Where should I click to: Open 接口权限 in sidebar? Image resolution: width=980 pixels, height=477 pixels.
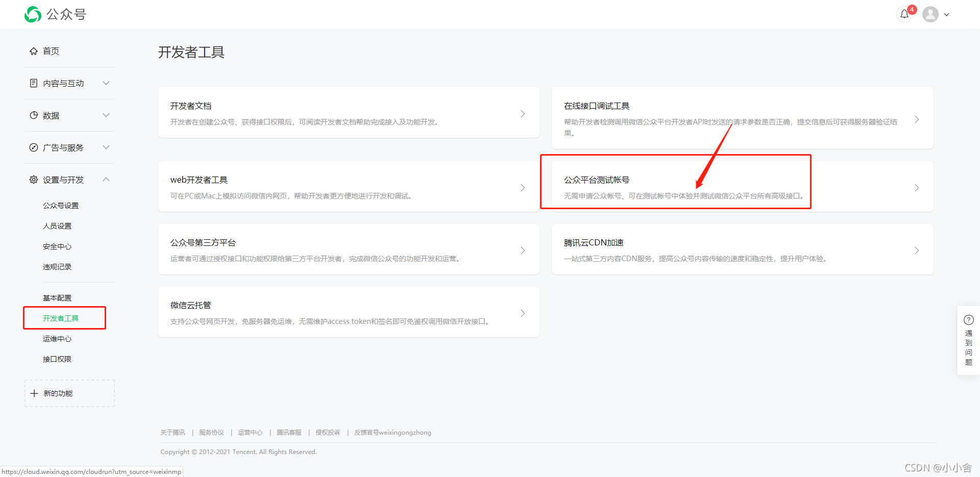(57, 359)
